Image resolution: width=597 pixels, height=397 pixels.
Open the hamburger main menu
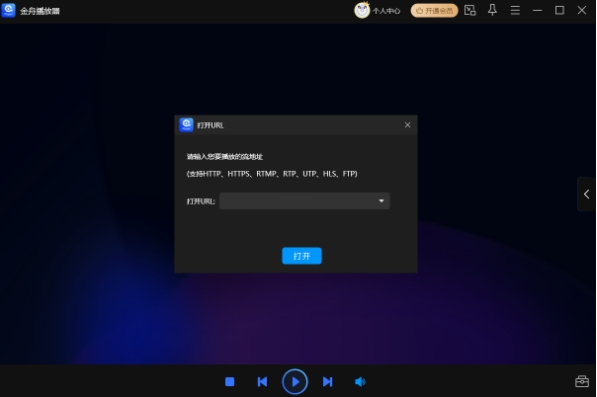[515, 11]
